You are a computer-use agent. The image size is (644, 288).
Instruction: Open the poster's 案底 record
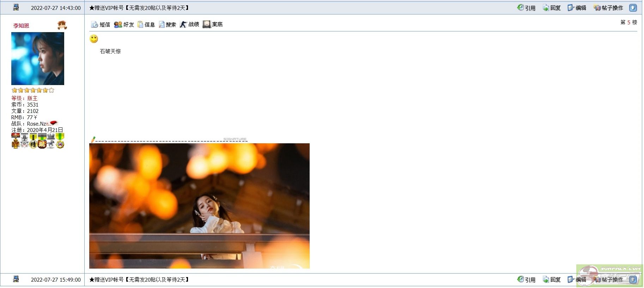pos(212,24)
